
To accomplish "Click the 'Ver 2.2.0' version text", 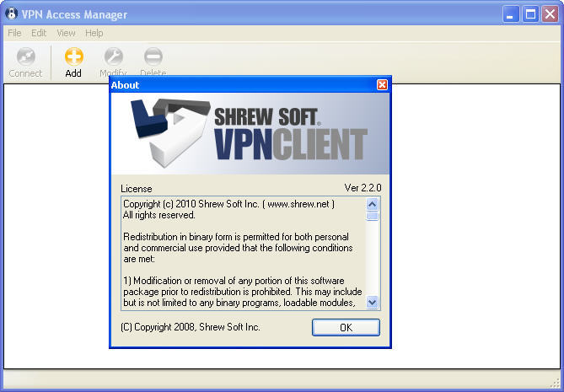I will [x=363, y=188].
